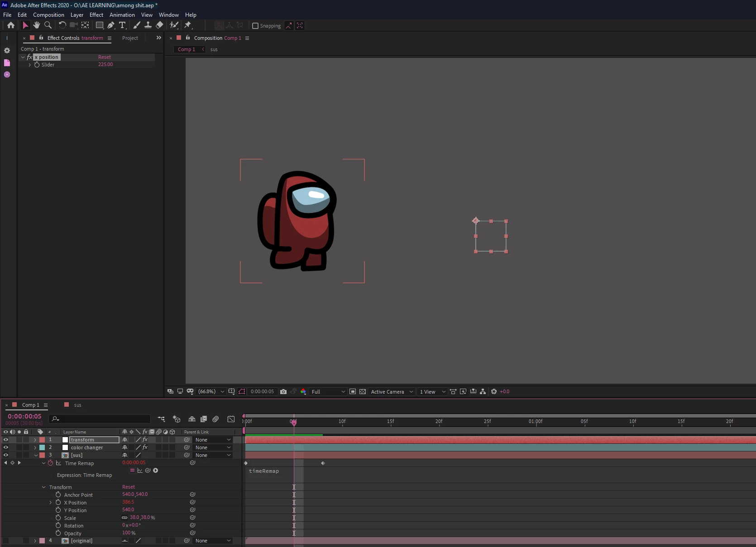756x547 pixels.
Task: Expand the transform layer properties
Action: 35,440
